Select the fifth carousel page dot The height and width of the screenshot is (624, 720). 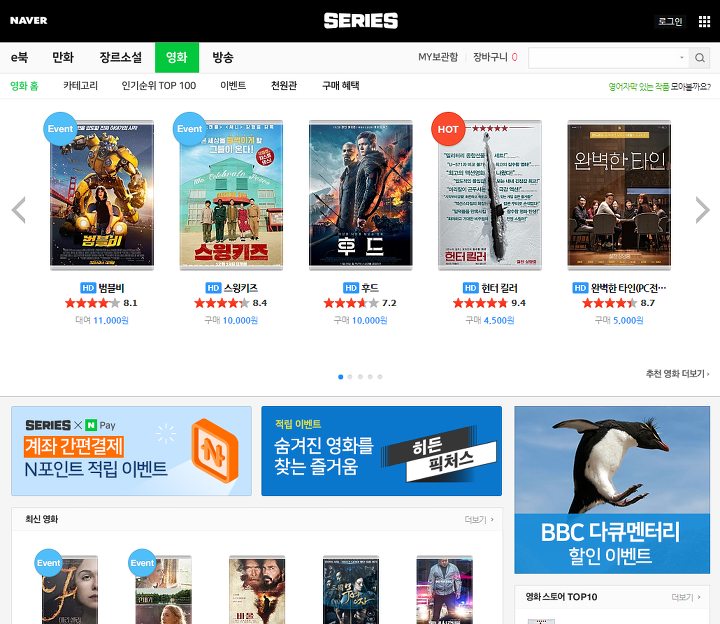coord(380,377)
